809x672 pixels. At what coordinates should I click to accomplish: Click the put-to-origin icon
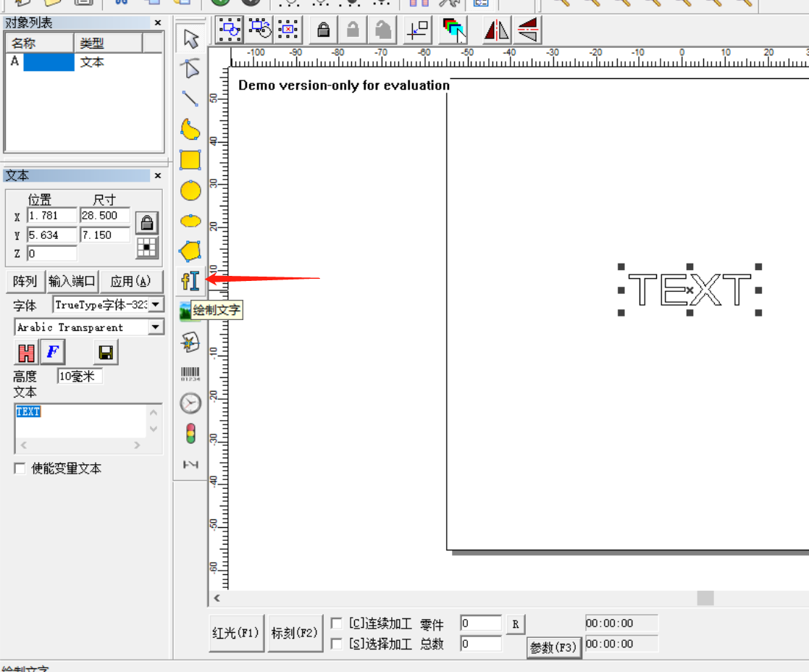pos(418,30)
